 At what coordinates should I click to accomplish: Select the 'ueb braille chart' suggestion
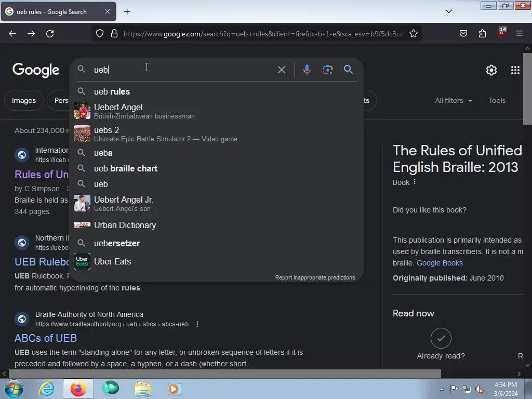(216, 169)
